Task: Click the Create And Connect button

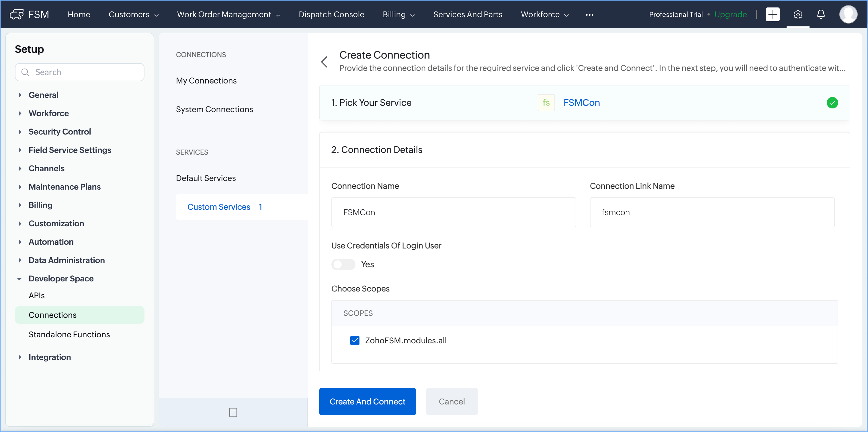Action: [x=367, y=401]
